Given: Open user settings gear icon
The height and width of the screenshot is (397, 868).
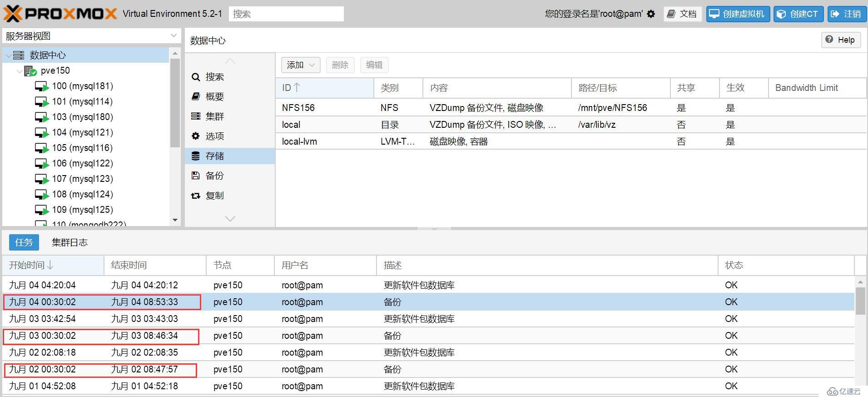Looking at the screenshot, I should (651, 14).
